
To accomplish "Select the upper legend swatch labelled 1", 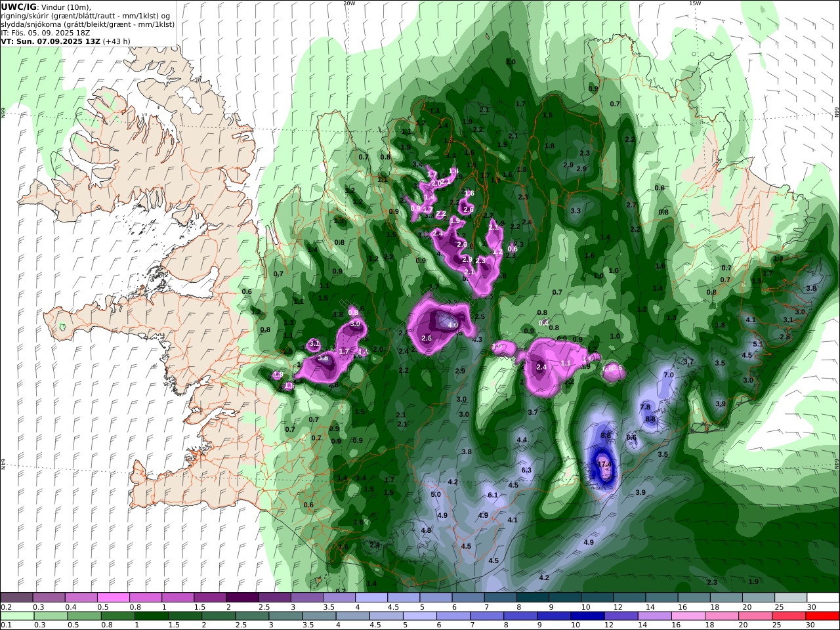I will [177, 598].
